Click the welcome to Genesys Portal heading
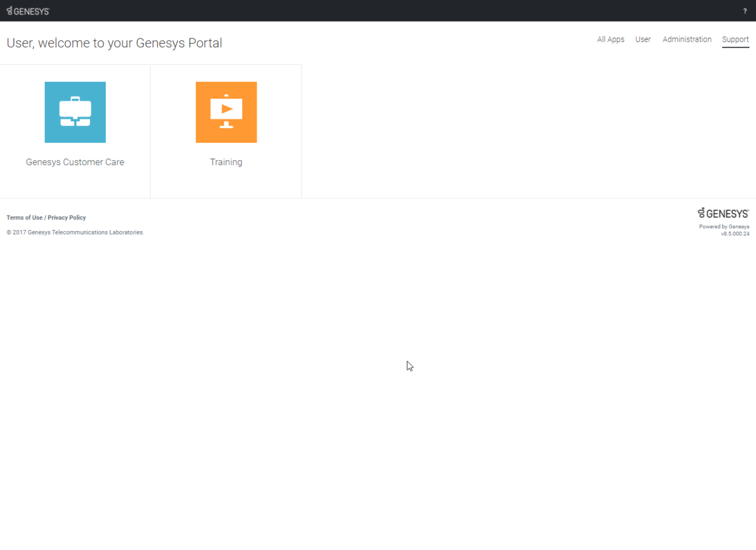The height and width of the screenshot is (550, 756). tap(114, 43)
